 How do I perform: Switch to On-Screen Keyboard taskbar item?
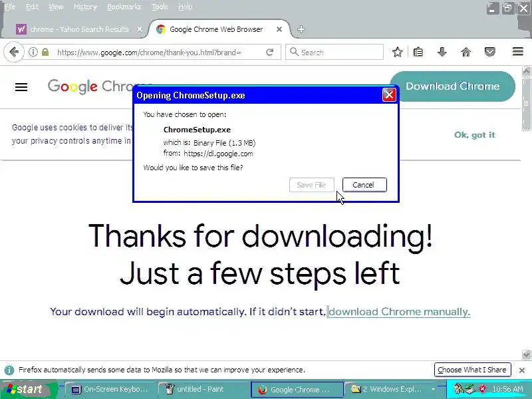point(110,390)
